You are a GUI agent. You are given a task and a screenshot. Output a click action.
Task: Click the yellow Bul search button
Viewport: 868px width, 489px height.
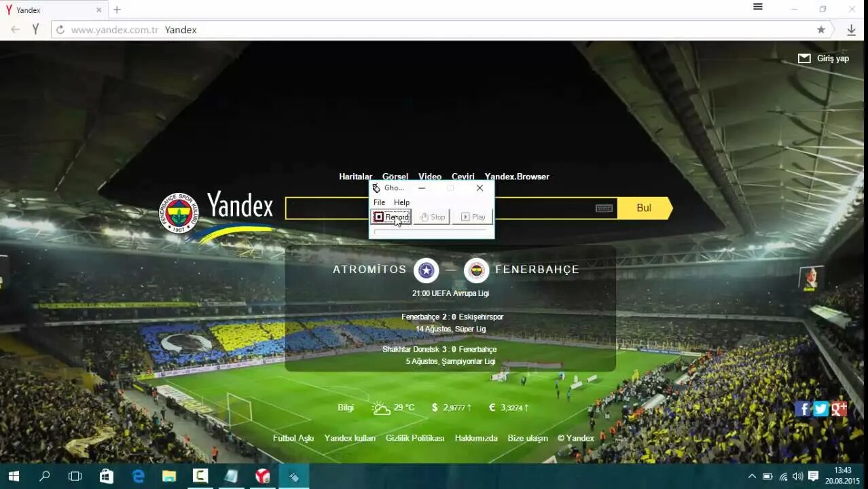645,208
